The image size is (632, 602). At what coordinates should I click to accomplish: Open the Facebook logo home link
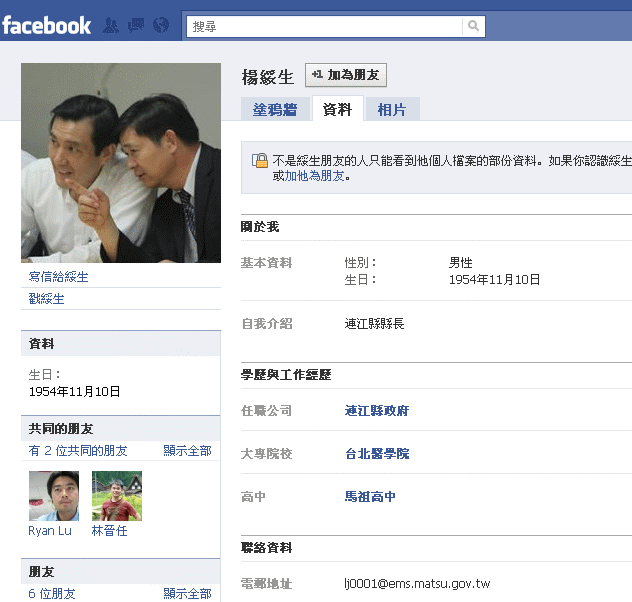(x=46, y=25)
